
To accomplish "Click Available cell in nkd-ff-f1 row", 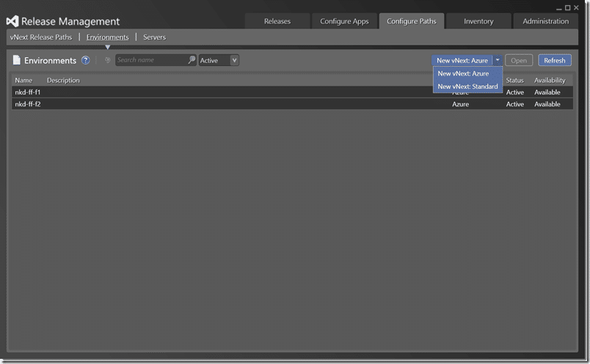I will (x=547, y=92).
